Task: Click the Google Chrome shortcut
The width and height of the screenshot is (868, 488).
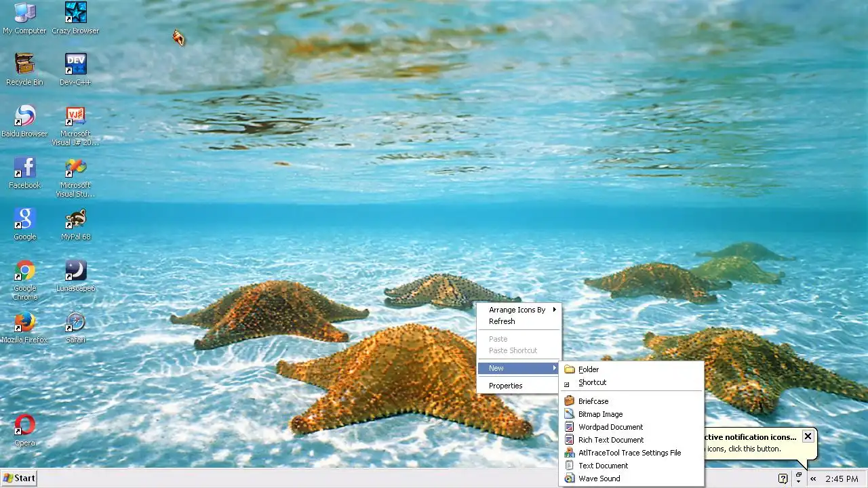Action: [x=24, y=280]
